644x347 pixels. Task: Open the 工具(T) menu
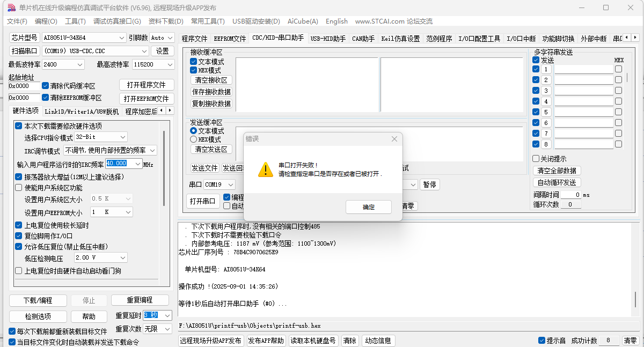click(75, 21)
